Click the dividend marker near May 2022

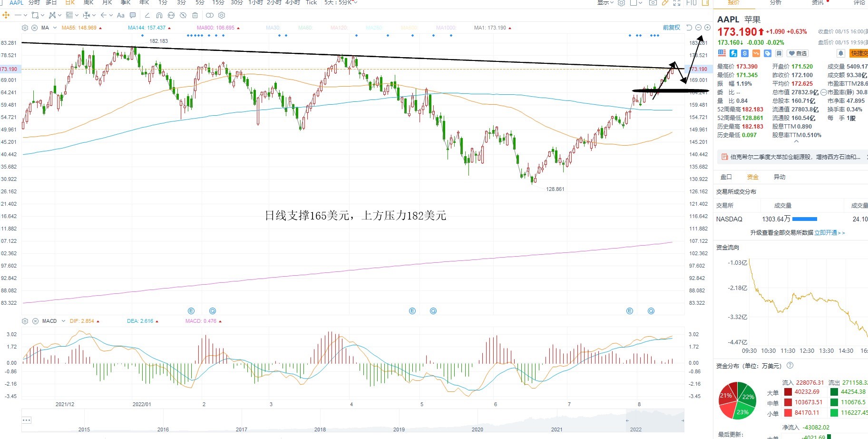[433, 311]
